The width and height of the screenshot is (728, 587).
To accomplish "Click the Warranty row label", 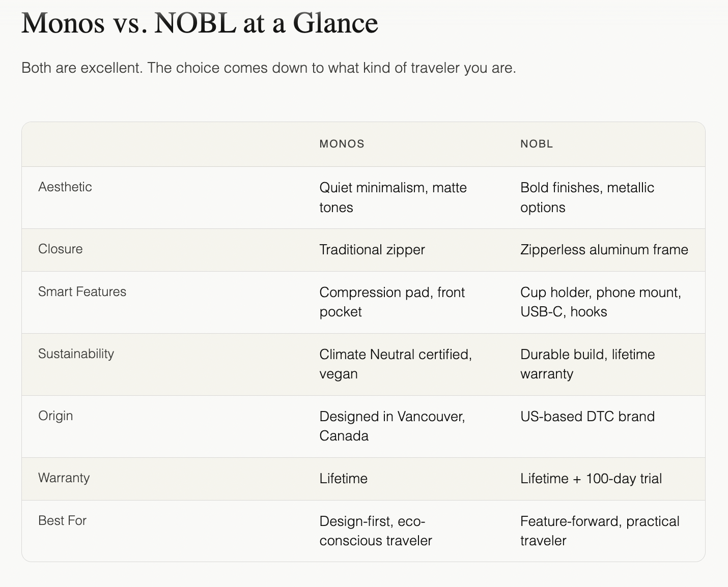I will coord(64,478).
